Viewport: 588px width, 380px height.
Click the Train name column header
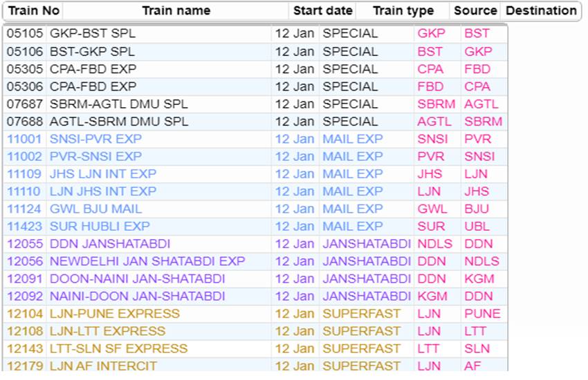176,11
